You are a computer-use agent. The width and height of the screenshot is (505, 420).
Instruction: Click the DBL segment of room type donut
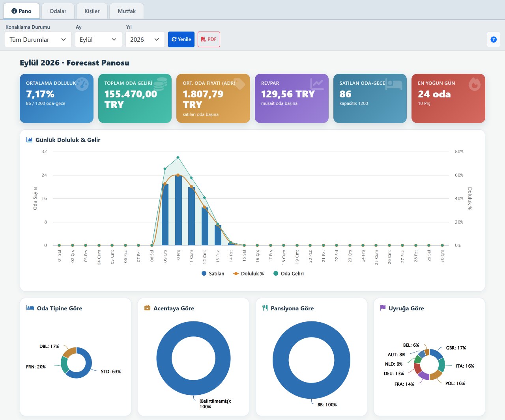[70, 352]
